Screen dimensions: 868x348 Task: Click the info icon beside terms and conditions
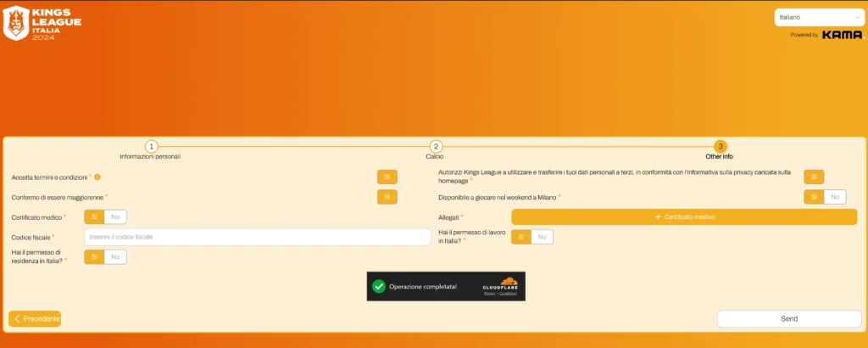[97, 177]
